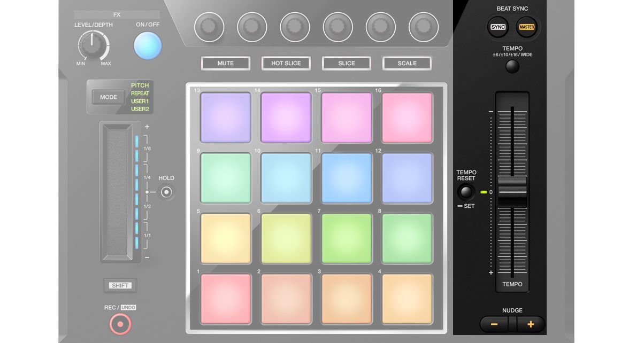Click the fifth rotary knob in top row
Screen dimensions: 644x343
pos(380,27)
